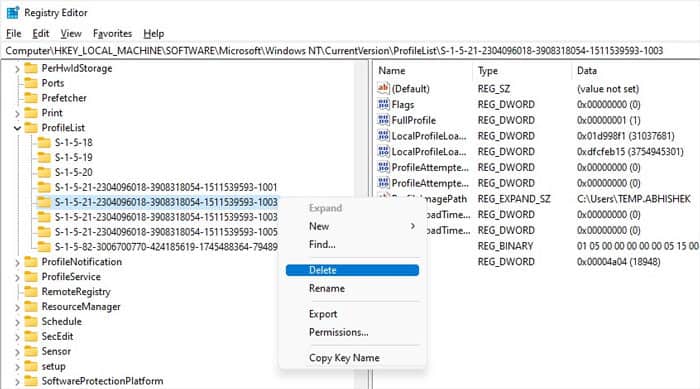The height and width of the screenshot is (389, 700).
Task: Click the key tree vertical scrollbar
Action: (x=362, y=223)
